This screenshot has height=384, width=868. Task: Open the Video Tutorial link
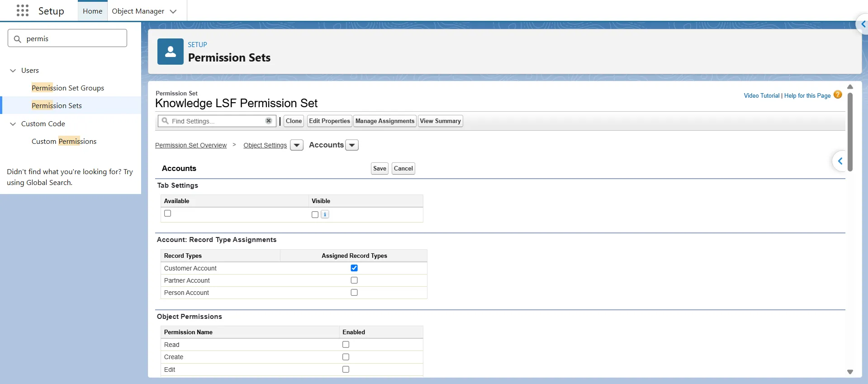(762, 95)
